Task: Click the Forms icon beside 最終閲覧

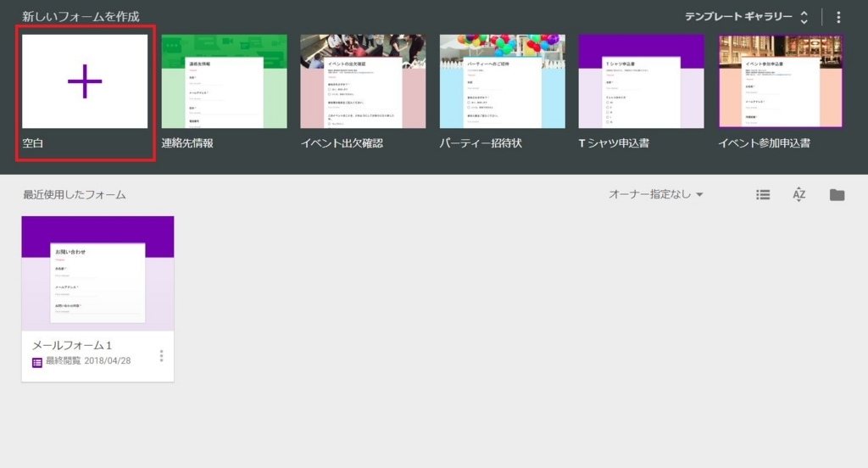Action: coord(37,363)
